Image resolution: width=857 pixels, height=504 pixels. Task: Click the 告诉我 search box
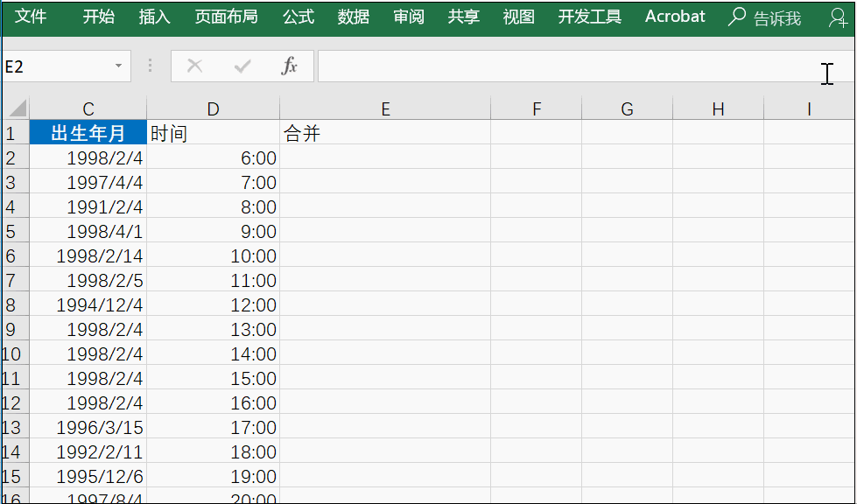(x=777, y=19)
